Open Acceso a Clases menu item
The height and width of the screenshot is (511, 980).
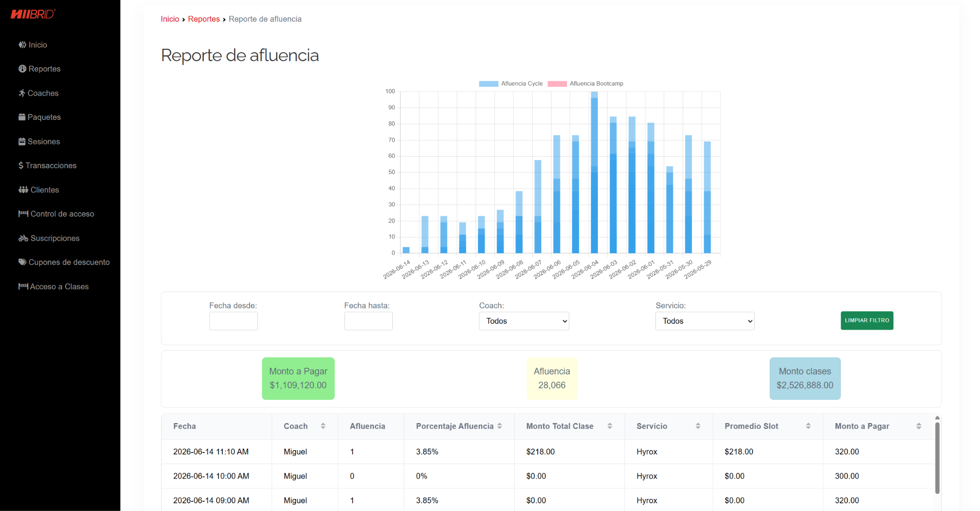coord(53,286)
